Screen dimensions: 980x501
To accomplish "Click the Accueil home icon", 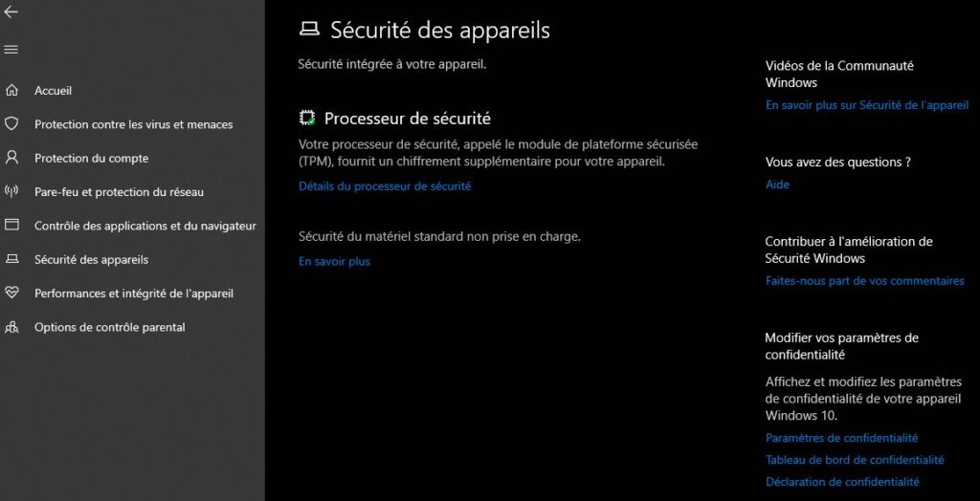I will (11, 91).
